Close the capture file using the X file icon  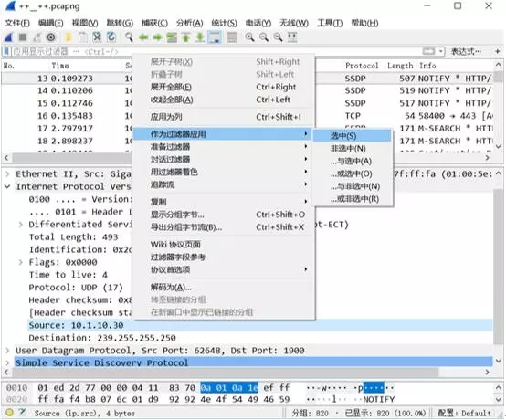tap(97, 37)
